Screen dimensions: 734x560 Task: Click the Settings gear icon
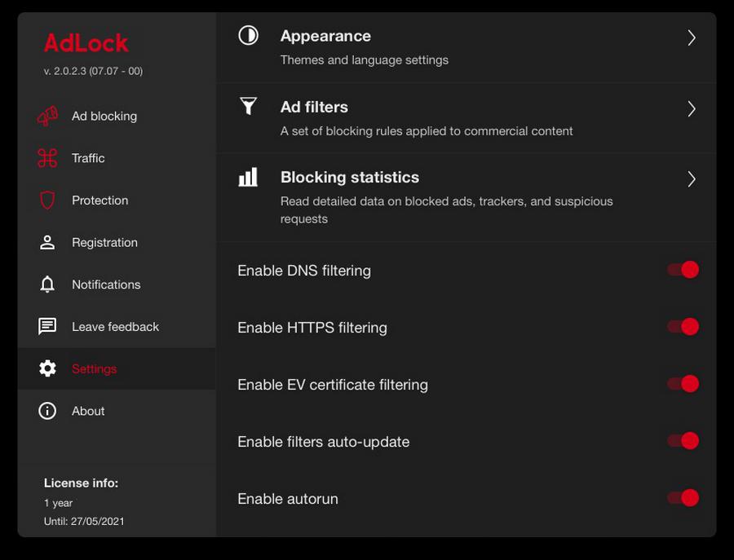(x=47, y=368)
